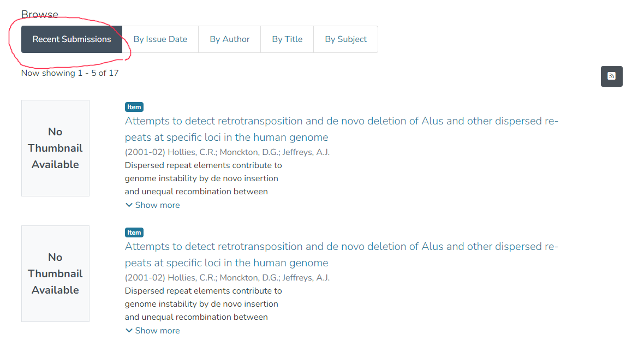This screenshot has height=346, width=644.
Task: Expand Show more on the first item
Action: coord(157,205)
